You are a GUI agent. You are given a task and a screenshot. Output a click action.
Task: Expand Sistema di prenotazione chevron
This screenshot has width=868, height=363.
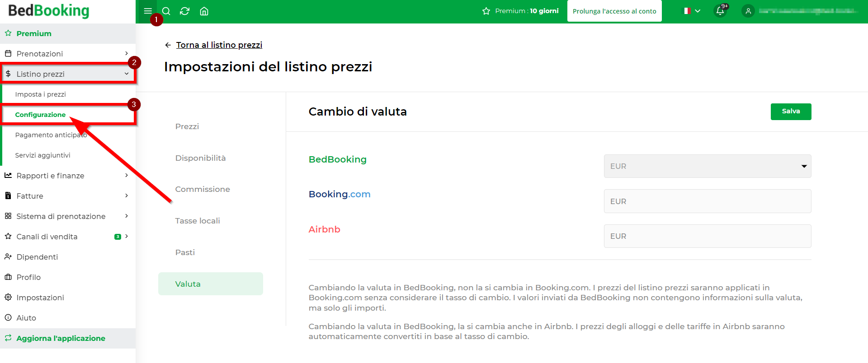(x=127, y=216)
